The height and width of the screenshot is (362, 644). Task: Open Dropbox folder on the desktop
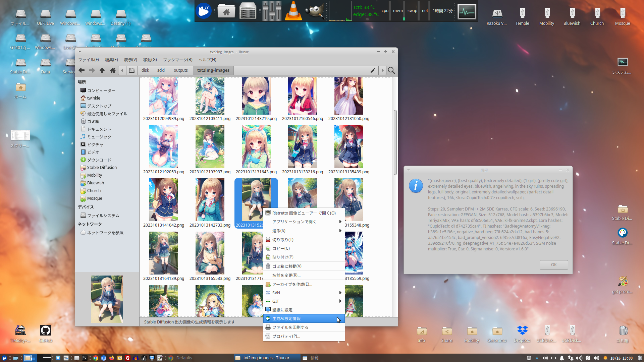pyautogui.click(x=522, y=334)
